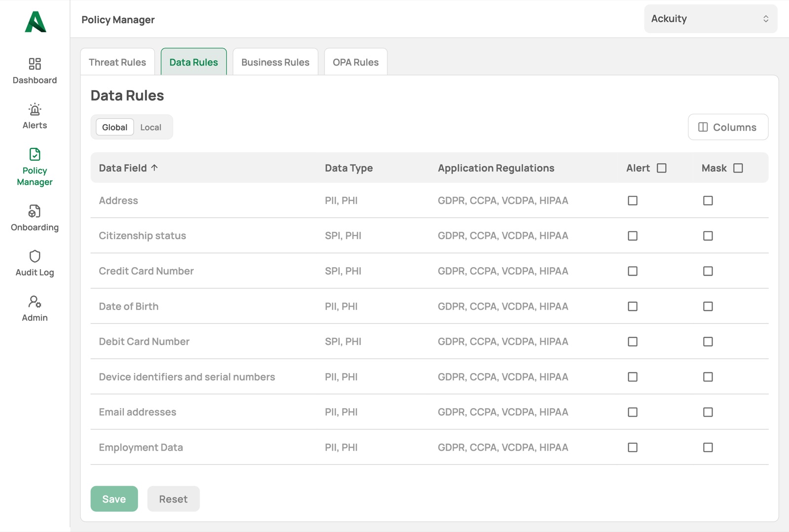
Task: Click the Columns layout icon
Action: pos(703,127)
